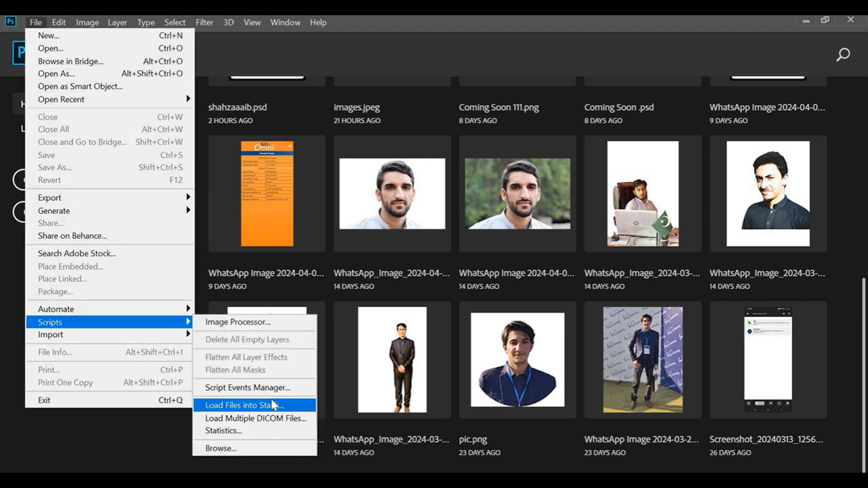
Task: Select Open As... menu entry
Action: pos(110,73)
